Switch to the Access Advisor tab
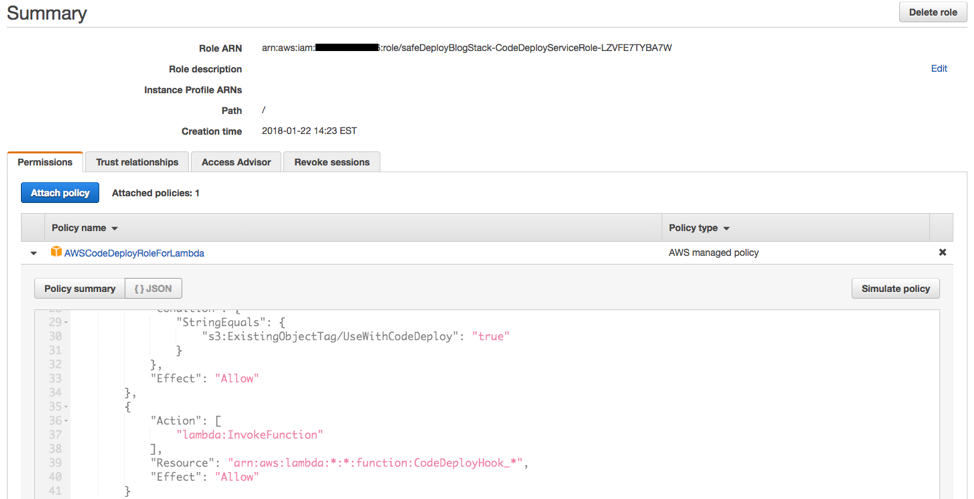This screenshot has width=974, height=499. [236, 162]
